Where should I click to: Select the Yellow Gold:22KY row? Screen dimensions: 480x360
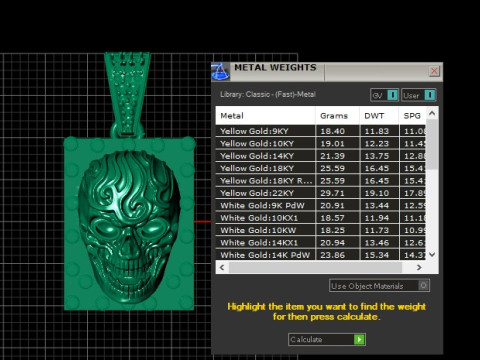click(321, 193)
